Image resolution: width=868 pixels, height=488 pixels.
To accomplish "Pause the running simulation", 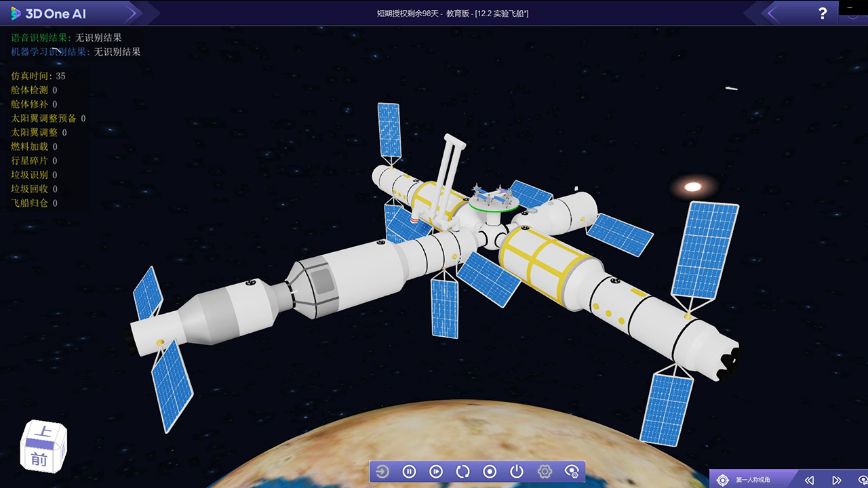I will click(x=409, y=472).
